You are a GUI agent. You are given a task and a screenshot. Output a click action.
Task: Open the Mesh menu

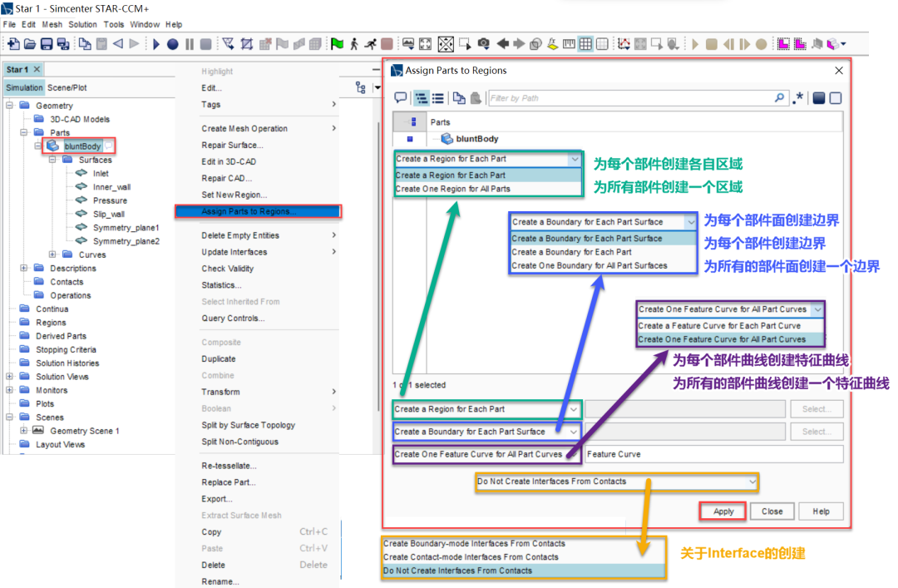(x=52, y=25)
